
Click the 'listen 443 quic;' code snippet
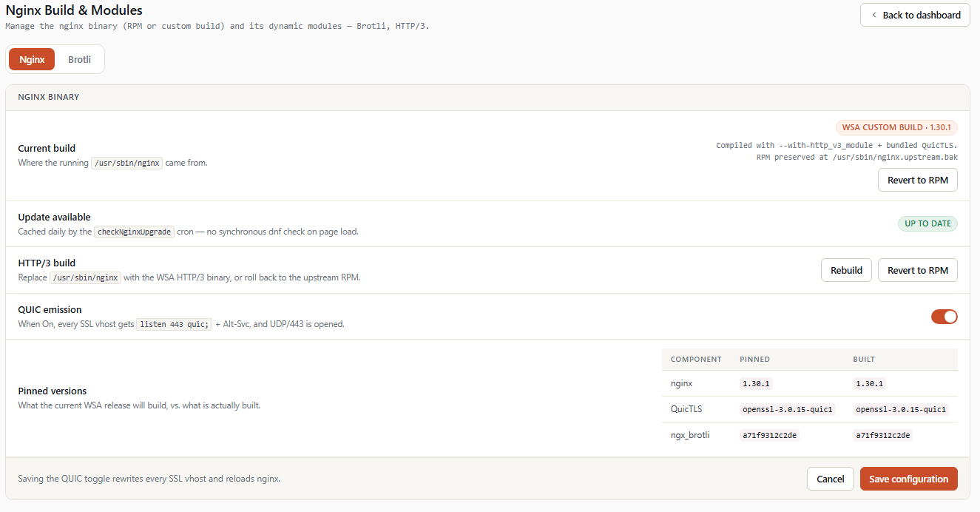click(x=175, y=324)
